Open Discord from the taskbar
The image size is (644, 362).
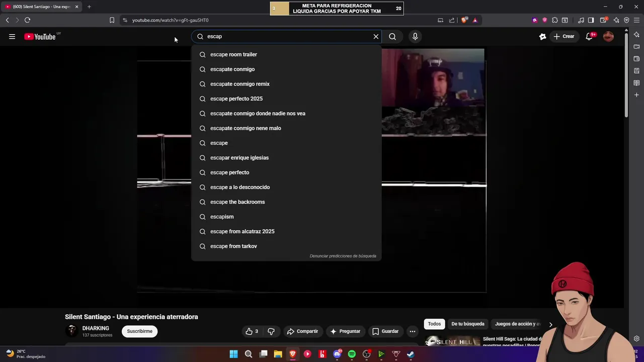pyautogui.click(x=337, y=354)
